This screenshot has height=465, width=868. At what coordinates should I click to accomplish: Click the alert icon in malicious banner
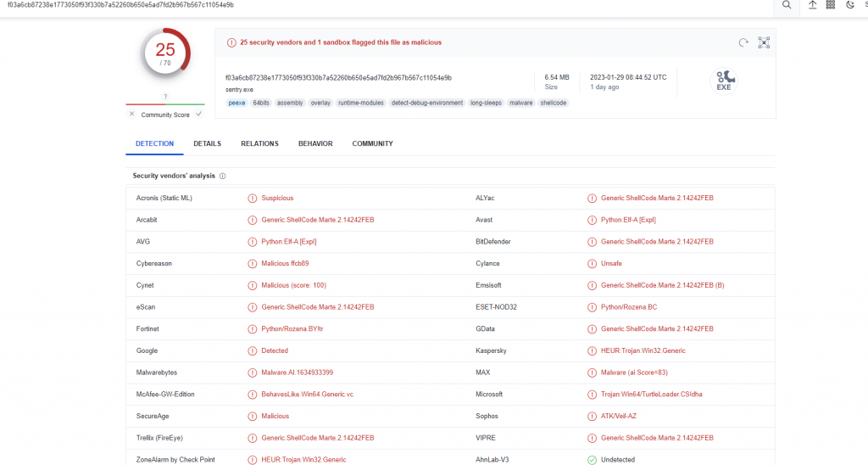pyautogui.click(x=231, y=42)
